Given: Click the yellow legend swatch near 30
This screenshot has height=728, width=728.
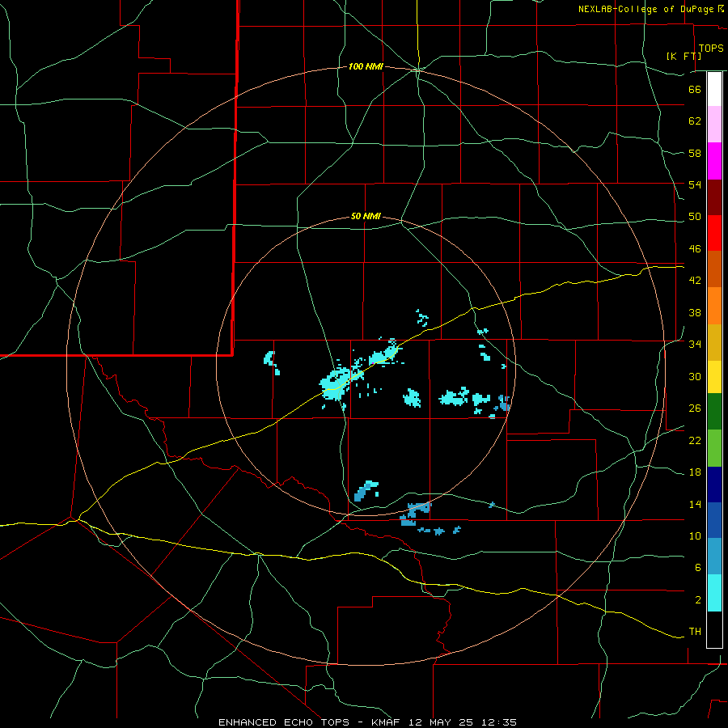Looking at the screenshot, I should [714, 377].
